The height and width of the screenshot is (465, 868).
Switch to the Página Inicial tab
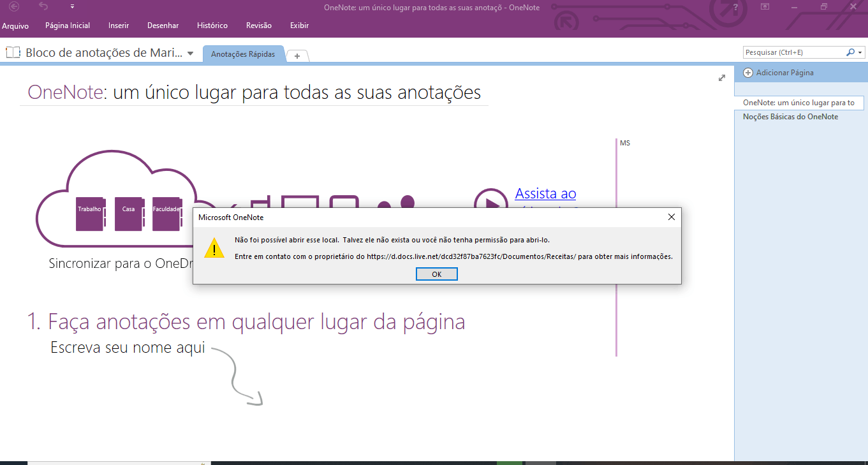pos(68,26)
